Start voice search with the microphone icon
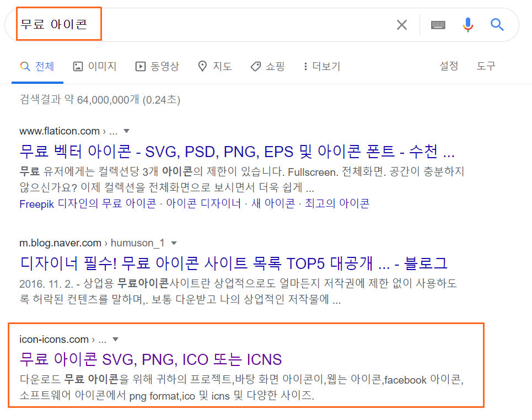The width and height of the screenshot is (532, 420). click(x=468, y=25)
